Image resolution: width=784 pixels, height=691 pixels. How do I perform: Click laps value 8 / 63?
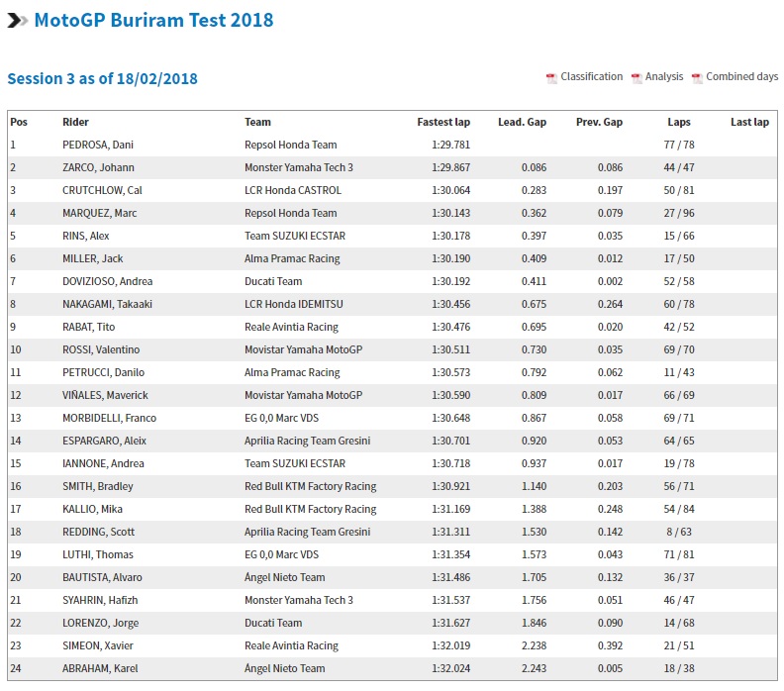[x=679, y=532]
